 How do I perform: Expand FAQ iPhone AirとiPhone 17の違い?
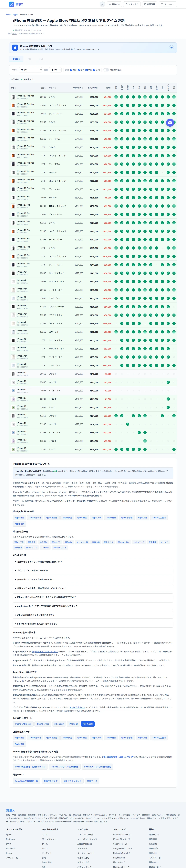[93, 624]
